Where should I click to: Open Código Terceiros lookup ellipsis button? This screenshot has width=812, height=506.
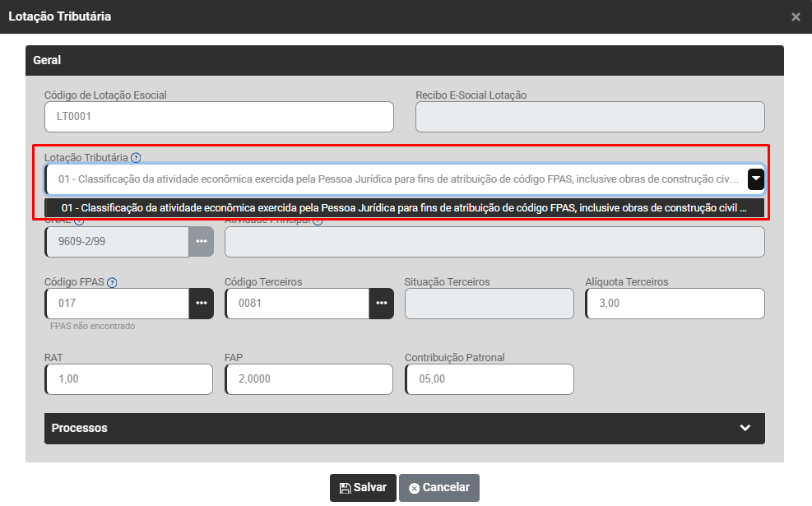click(x=382, y=304)
